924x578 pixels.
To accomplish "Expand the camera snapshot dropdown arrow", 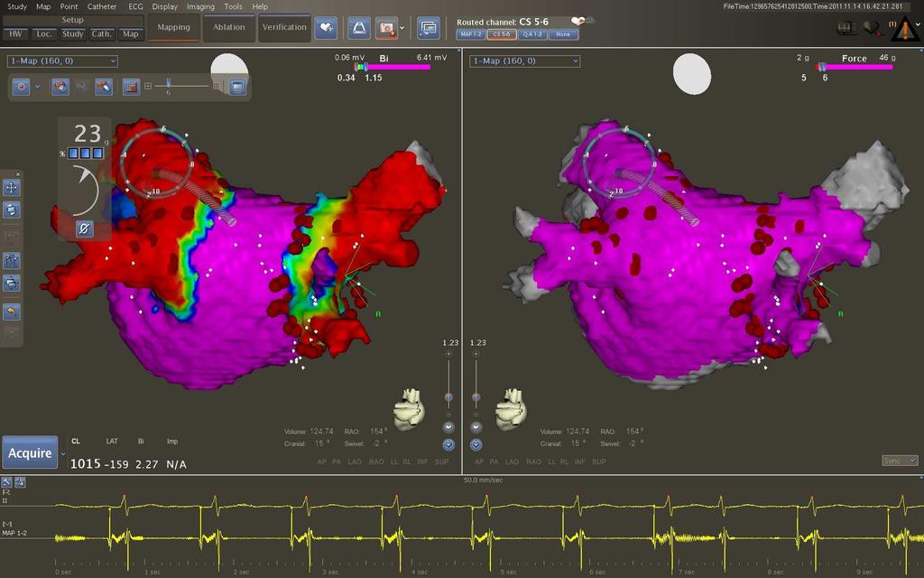I will pyautogui.click(x=402, y=28).
